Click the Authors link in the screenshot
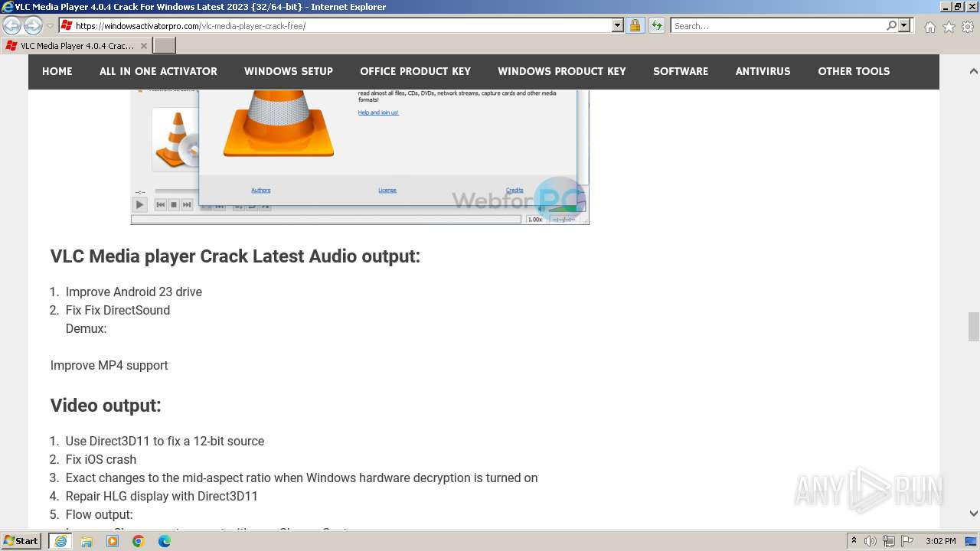980x551 pixels. 261,190
